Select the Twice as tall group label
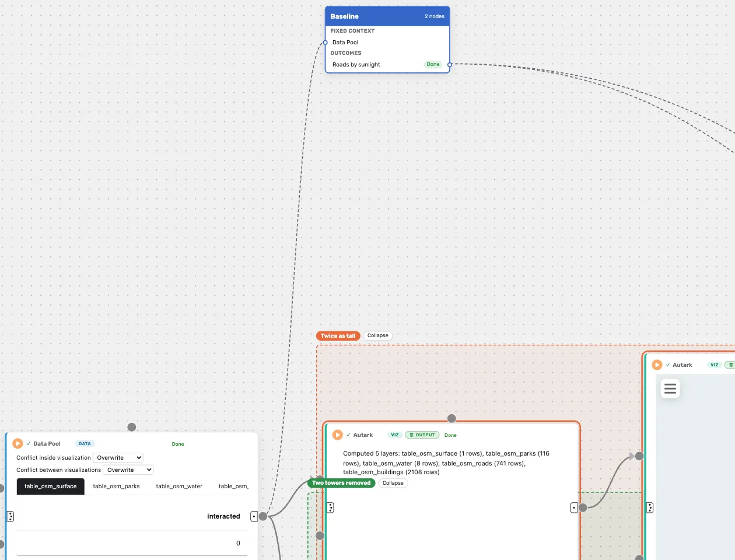 click(338, 335)
